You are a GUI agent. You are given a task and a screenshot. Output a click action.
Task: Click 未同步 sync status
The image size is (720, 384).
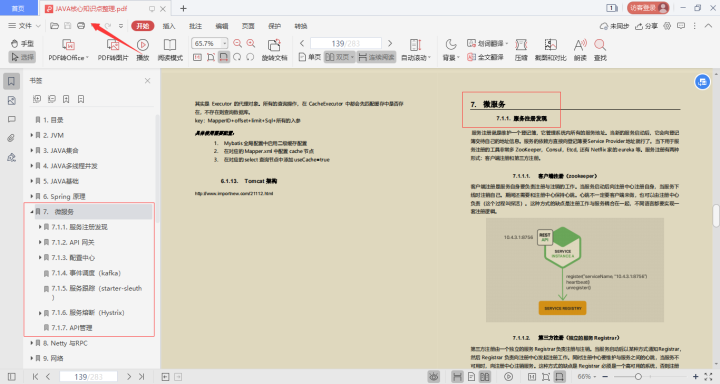pos(614,26)
